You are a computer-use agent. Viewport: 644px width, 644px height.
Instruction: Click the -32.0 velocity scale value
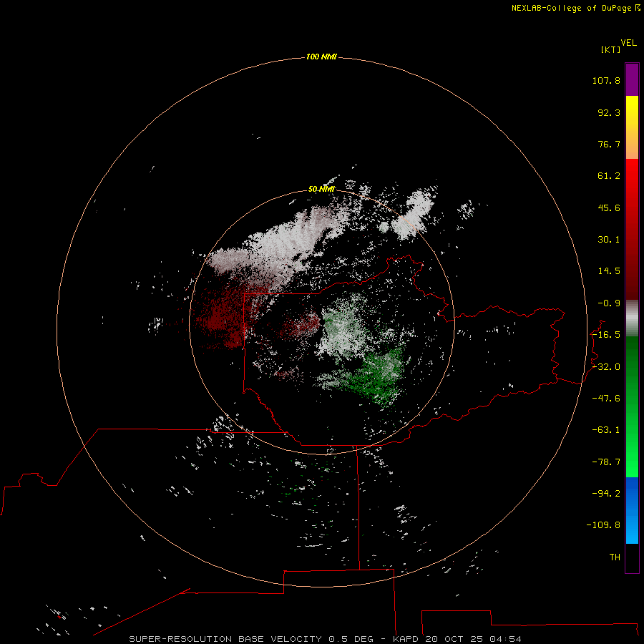tap(606, 367)
